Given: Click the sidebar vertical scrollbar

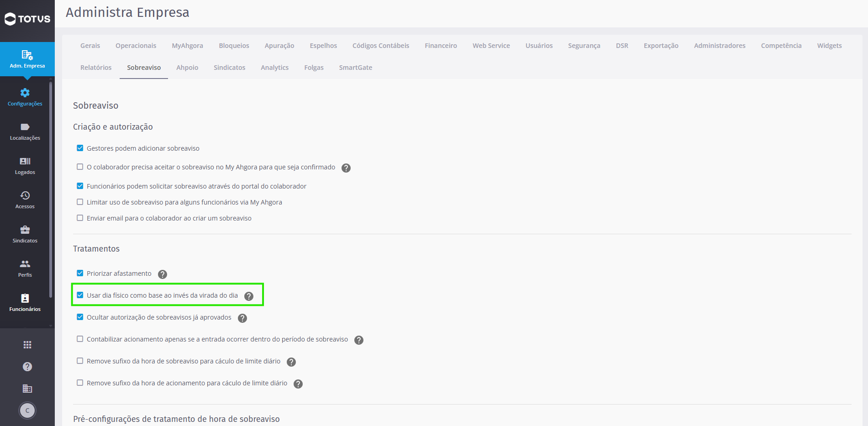Looking at the screenshot, I should coord(51,189).
